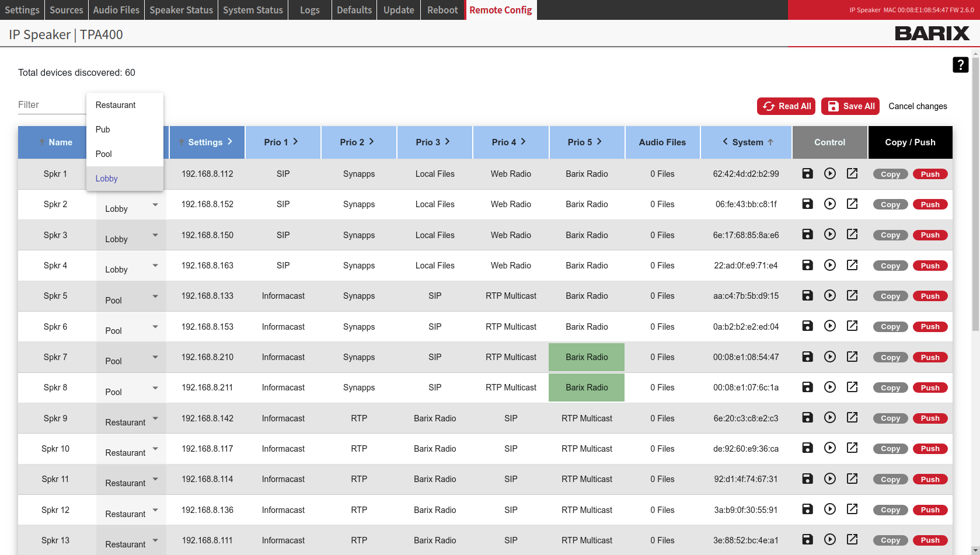Choose Pub option in the dropdown
Screen dimensions: 980x555
click(x=103, y=130)
